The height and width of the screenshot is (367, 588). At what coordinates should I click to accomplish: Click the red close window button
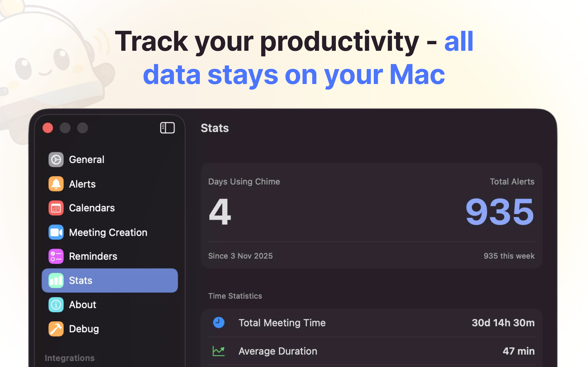[x=48, y=128]
